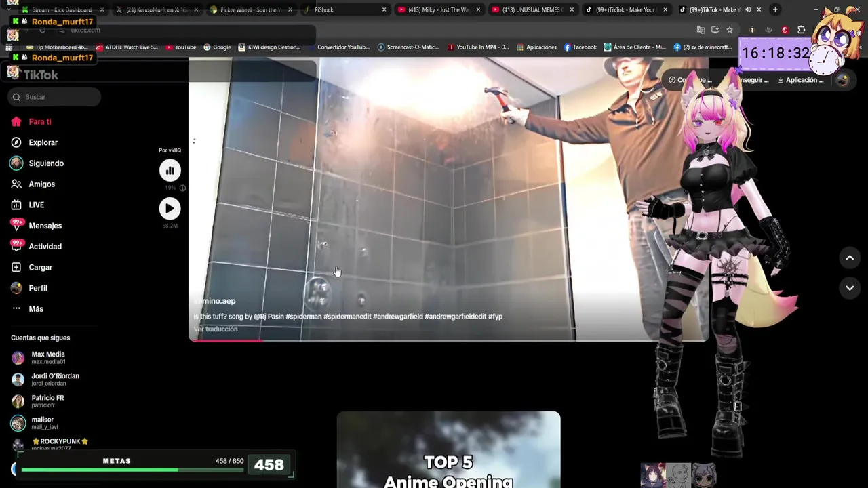Click the translate page icon
Viewport: 868px width, 488px height.
701,30
